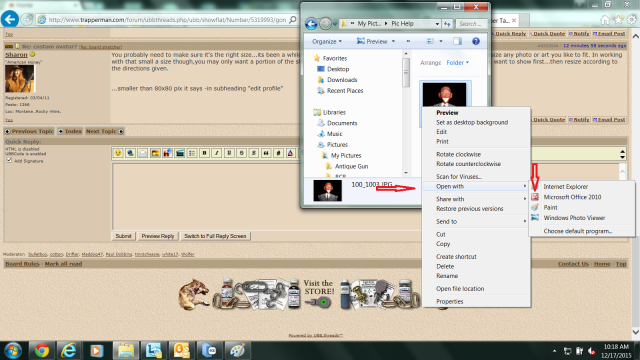This screenshot has height=360, width=640.
Task: Toggle the preview pane icon in Explorer
Action: [457, 41]
